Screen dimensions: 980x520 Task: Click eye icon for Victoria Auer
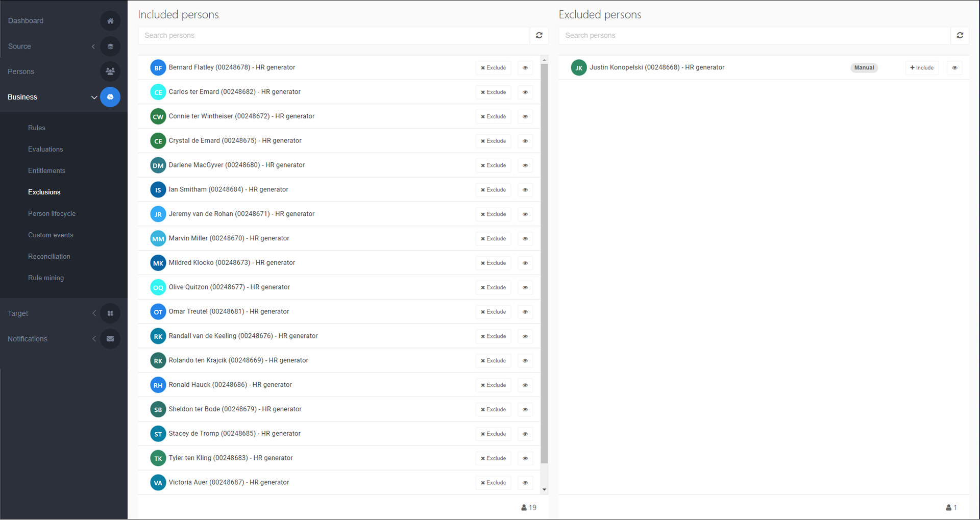tap(525, 483)
